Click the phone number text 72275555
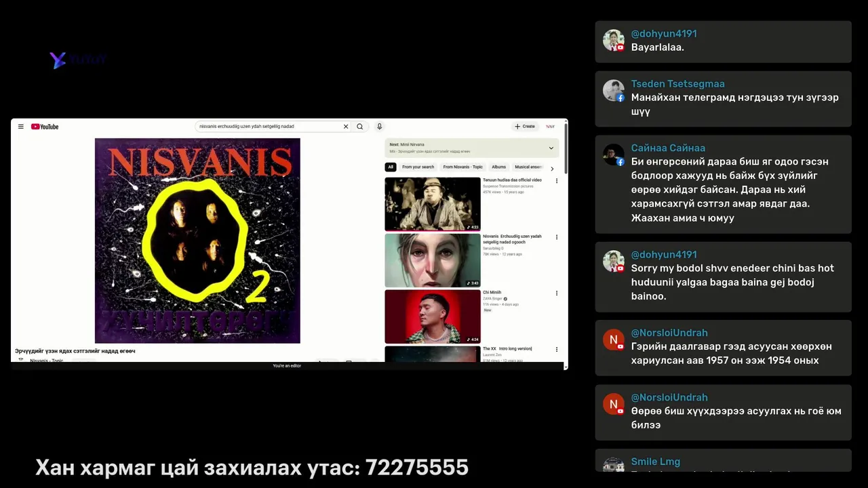This screenshot has height=488, width=868. coord(417,468)
